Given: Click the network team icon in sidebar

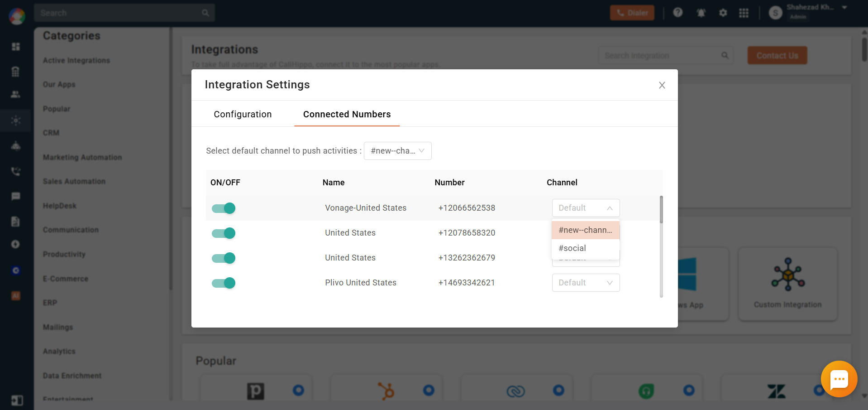Looking at the screenshot, I should [16, 146].
